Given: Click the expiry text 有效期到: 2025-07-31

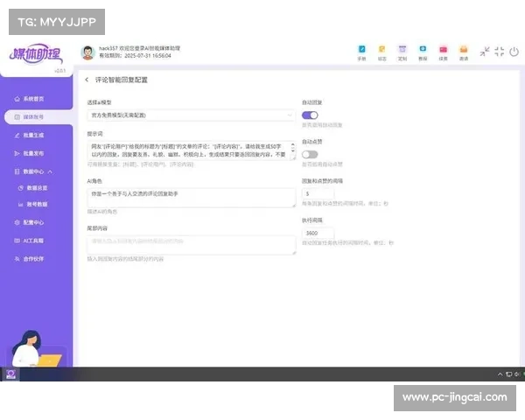Looking at the screenshot, I should (x=135, y=56).
